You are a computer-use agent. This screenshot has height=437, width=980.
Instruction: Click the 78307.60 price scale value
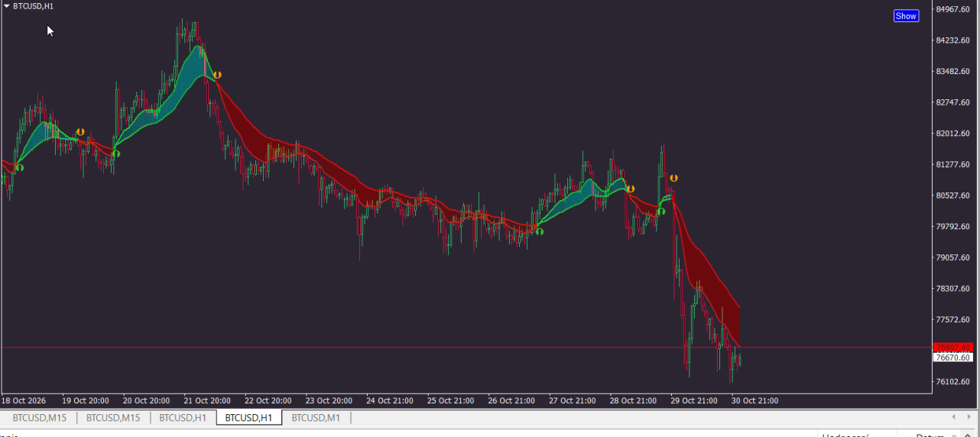click(x=953, y=289)
